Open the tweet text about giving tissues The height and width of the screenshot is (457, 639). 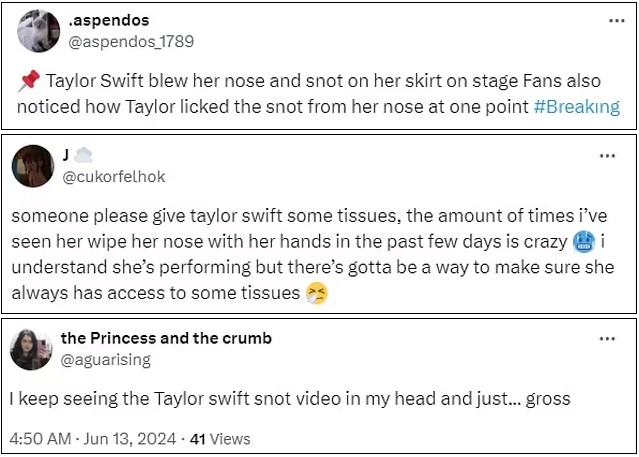point(313,254)
